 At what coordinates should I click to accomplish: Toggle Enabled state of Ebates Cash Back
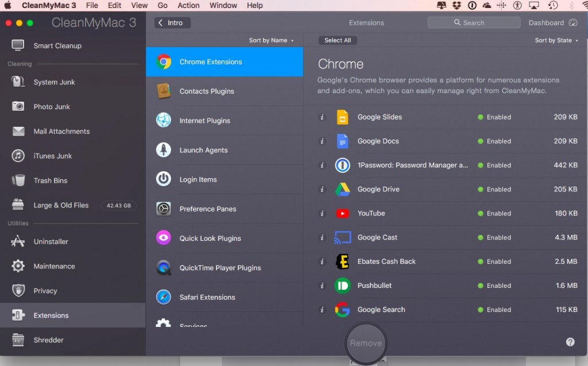(494, 261)
